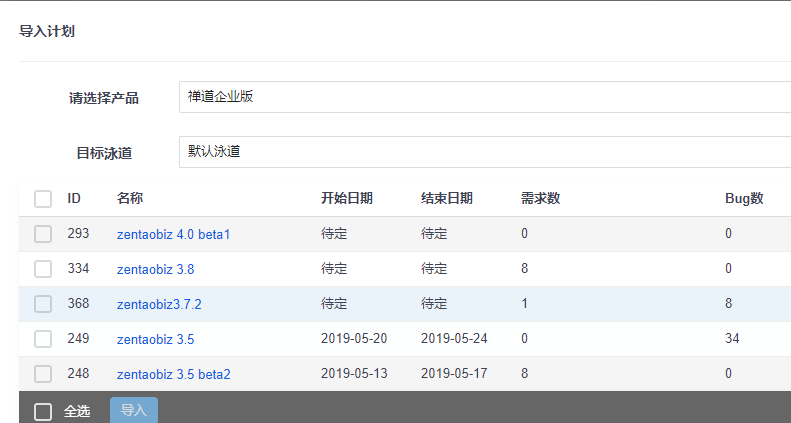Click the 名称 column header

pos(130,198)
